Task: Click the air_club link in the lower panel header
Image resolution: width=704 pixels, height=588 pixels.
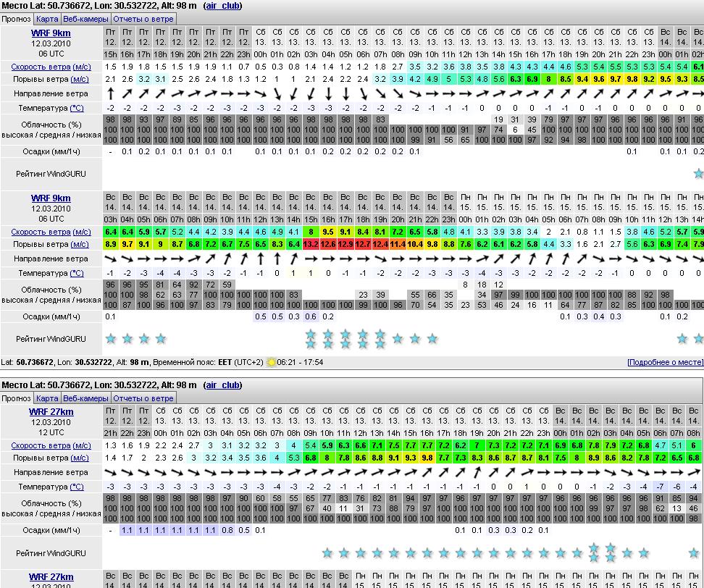Action: 222,385
